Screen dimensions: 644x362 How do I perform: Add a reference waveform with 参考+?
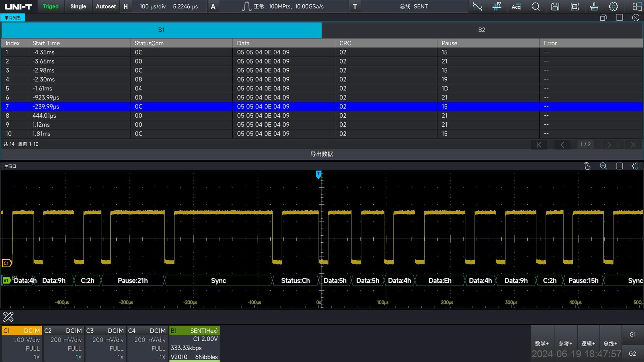[565, 344]
